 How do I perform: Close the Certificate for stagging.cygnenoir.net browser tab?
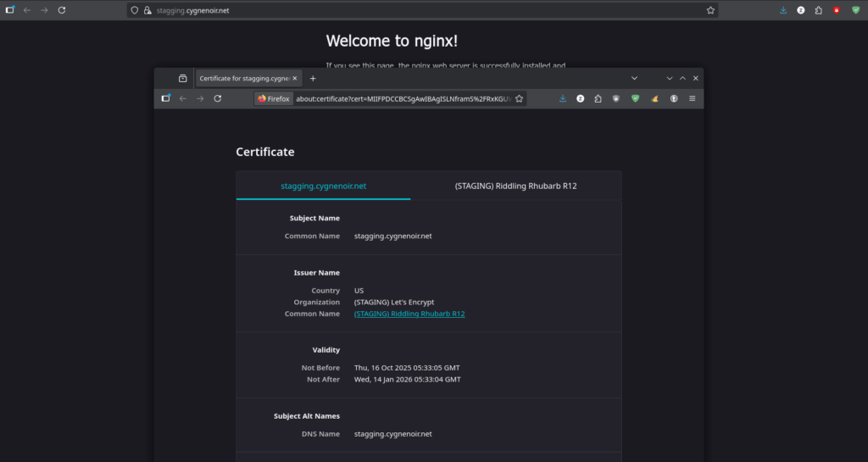tap(297, 78)
